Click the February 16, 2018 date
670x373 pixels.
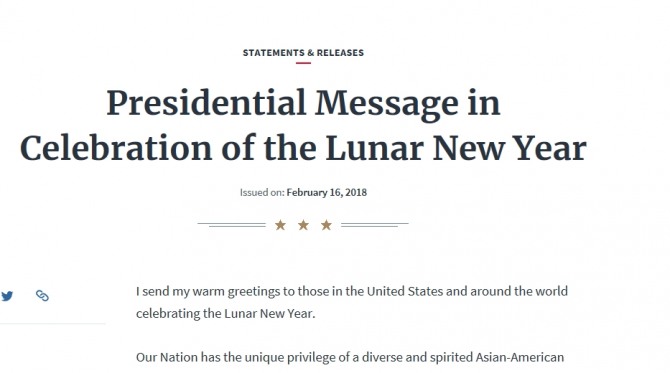coord(326,192)
